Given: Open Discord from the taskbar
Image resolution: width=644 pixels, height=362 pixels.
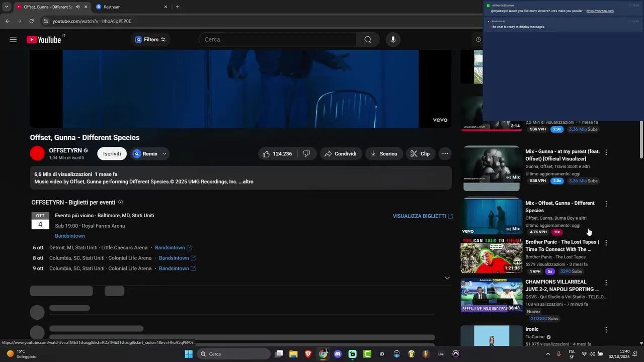Looking at the screenshot, I should pos(338,354).
